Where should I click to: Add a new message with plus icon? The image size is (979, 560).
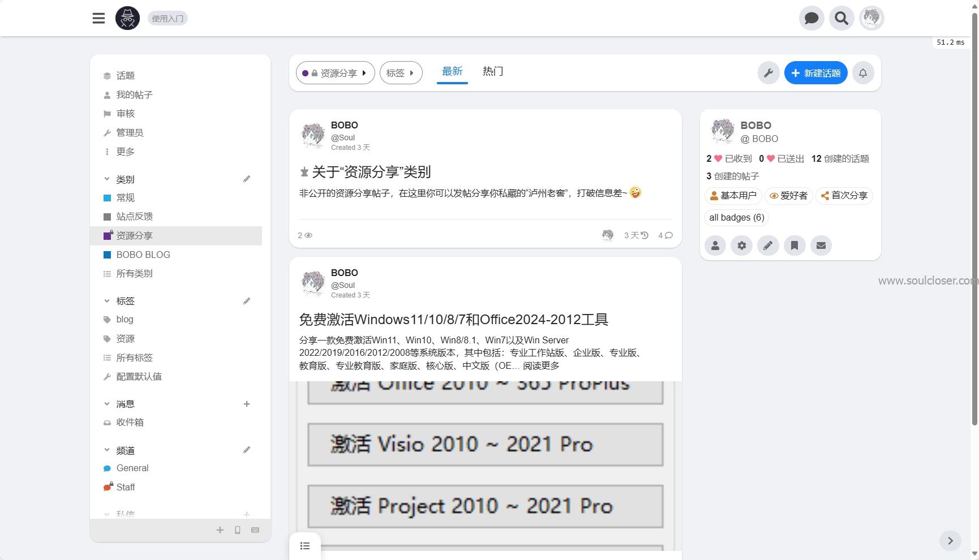pos(247,404)
